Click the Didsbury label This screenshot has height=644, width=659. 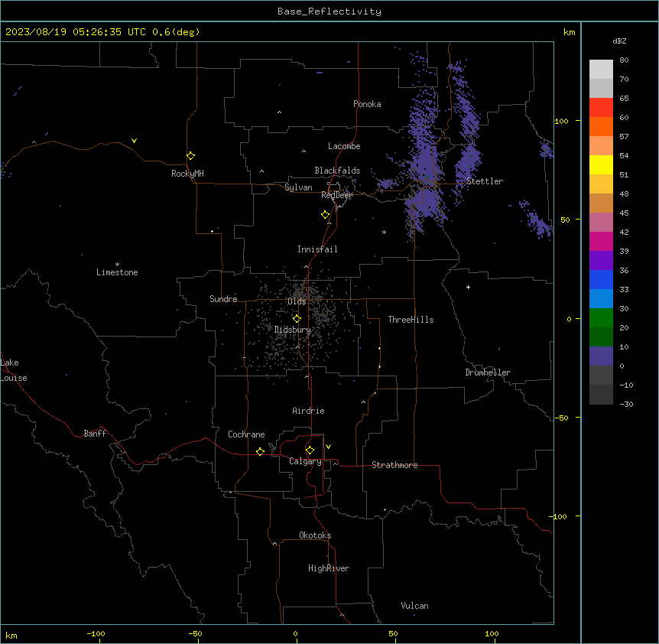293,330
